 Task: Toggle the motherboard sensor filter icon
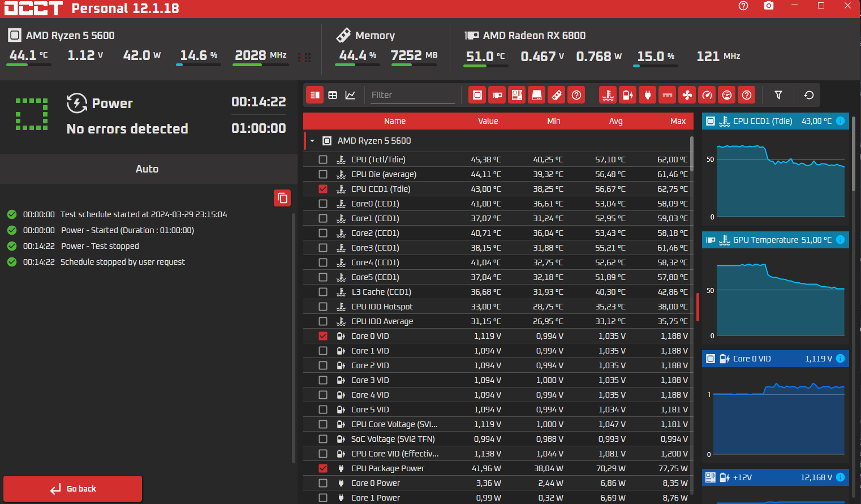[517, 95]
